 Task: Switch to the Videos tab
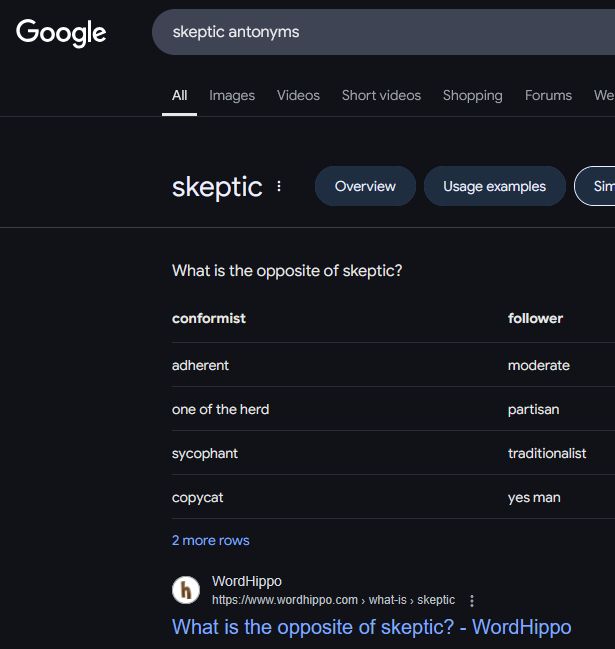pos(298,96)
